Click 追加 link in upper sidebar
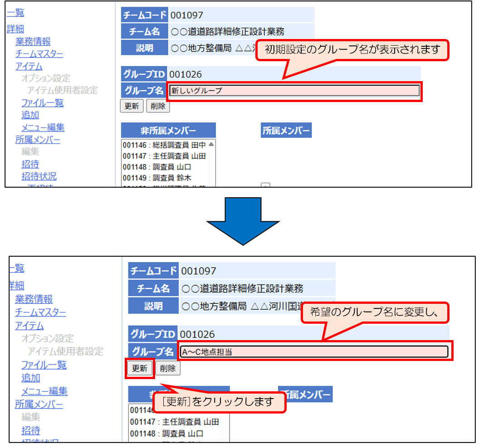Image resolution: width=479 pixels, height=448 pixels. [x=30, y=115]
